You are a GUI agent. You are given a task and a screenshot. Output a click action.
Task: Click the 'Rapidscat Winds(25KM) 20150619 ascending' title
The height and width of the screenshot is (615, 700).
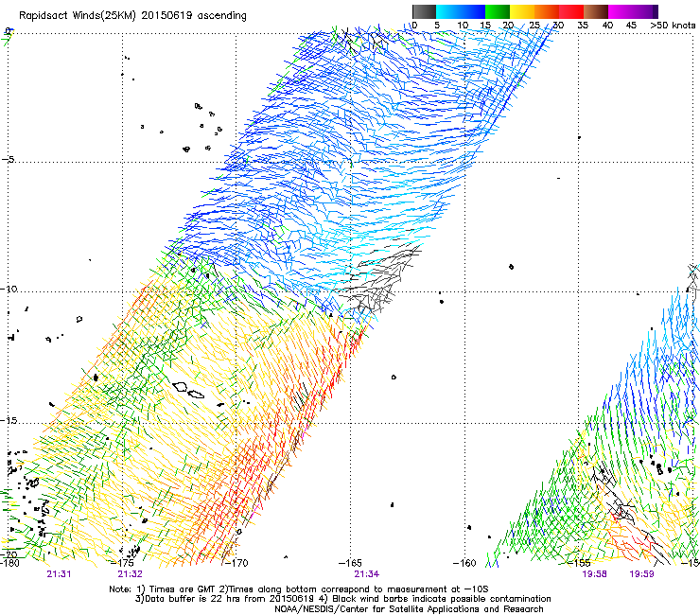pyautogui.click(x=132, y=16)
